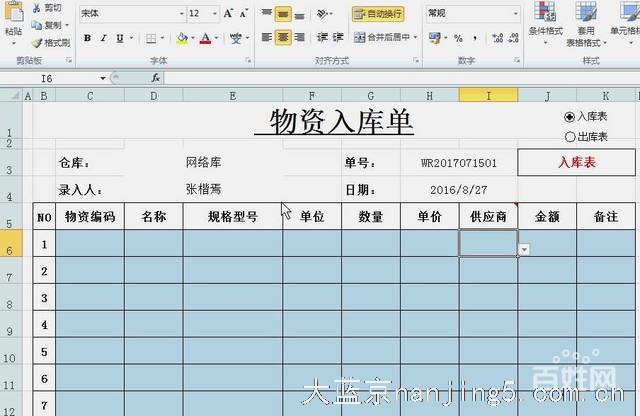Click accounting number format icon
640x416 pixels.
(434, 38)
